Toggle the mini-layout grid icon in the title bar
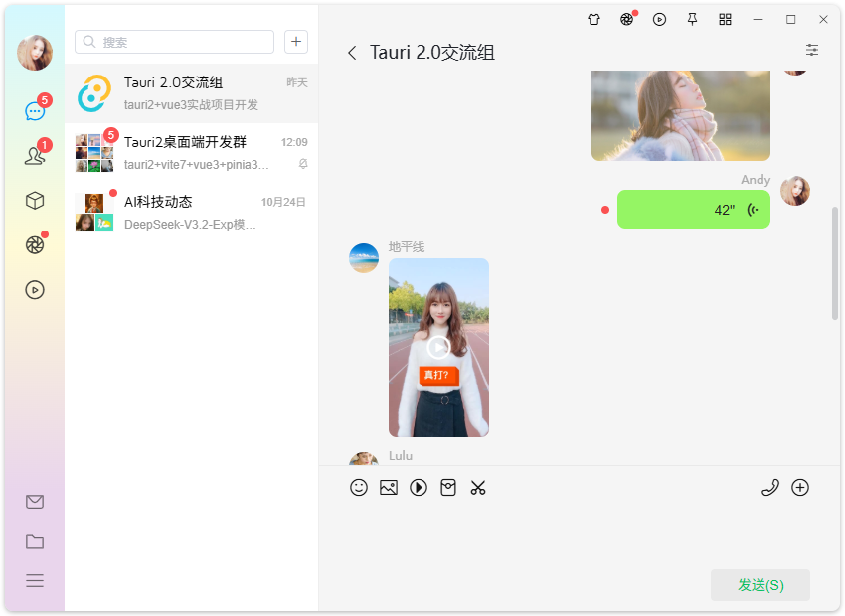 [725, 19]
